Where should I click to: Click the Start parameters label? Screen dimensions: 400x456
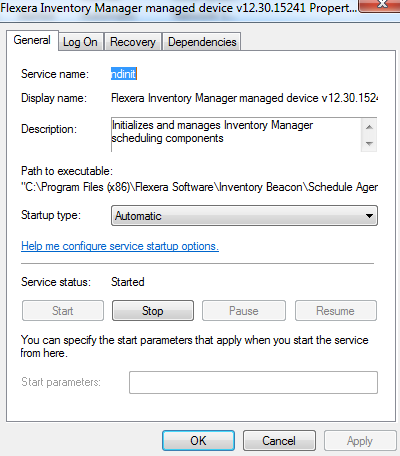(x=61, y=382)
